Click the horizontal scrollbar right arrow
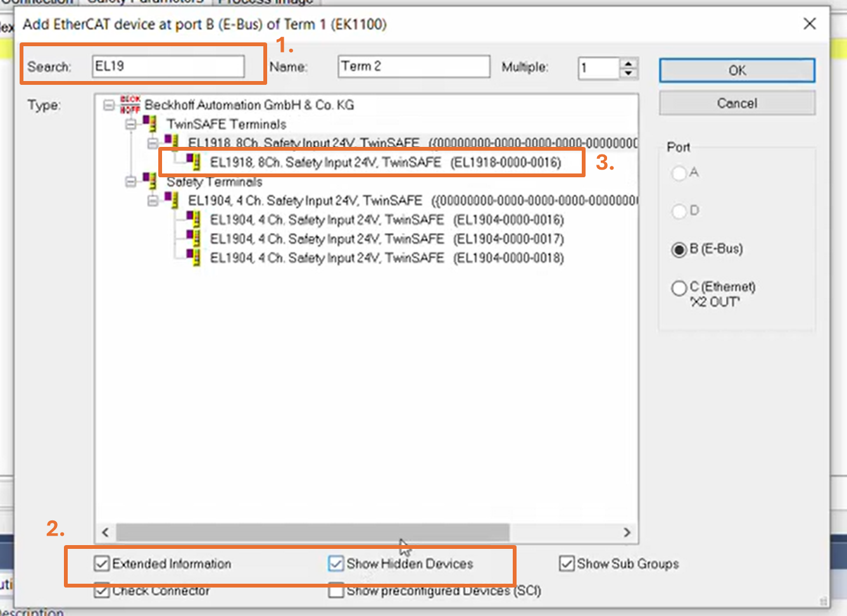This screenshot has height=616, width=847. click(x=627, y=532)
